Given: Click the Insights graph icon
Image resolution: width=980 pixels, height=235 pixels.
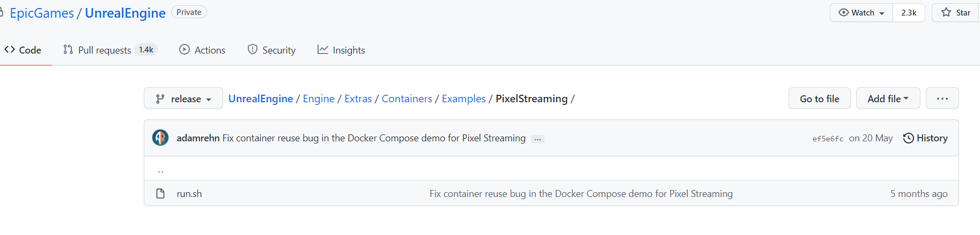Looking at the screenshot, I should 323,50.
